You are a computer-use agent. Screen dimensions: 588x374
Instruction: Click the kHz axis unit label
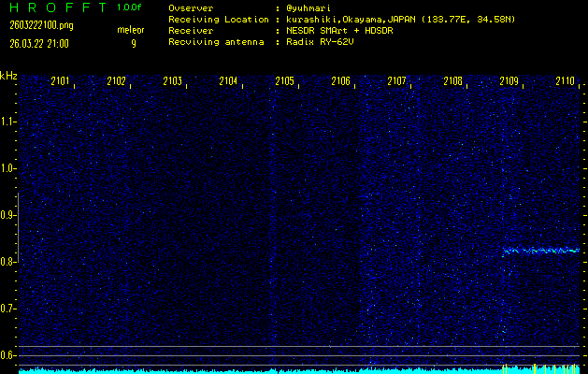[8, 76]
